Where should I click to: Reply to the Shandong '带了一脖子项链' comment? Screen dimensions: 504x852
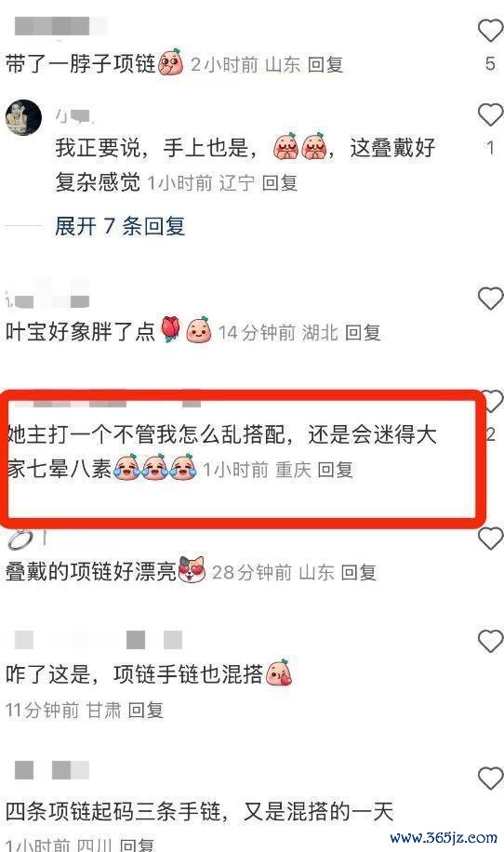(325, 64)
